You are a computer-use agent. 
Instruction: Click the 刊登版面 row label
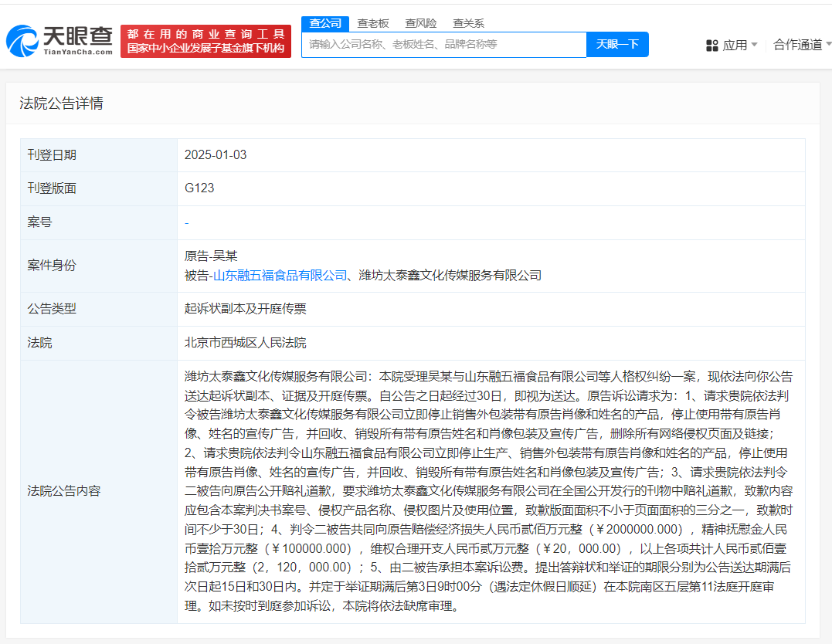tap(52, 188)
